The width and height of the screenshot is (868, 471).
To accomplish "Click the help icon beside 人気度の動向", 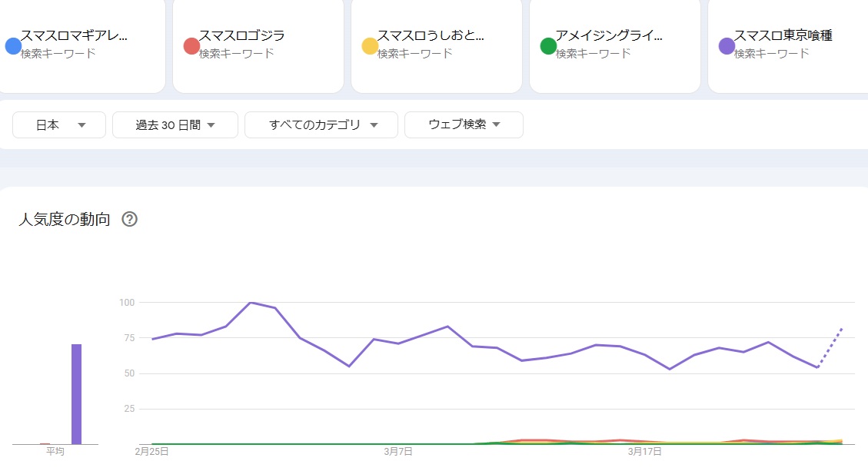I will [x=129, y=220].
